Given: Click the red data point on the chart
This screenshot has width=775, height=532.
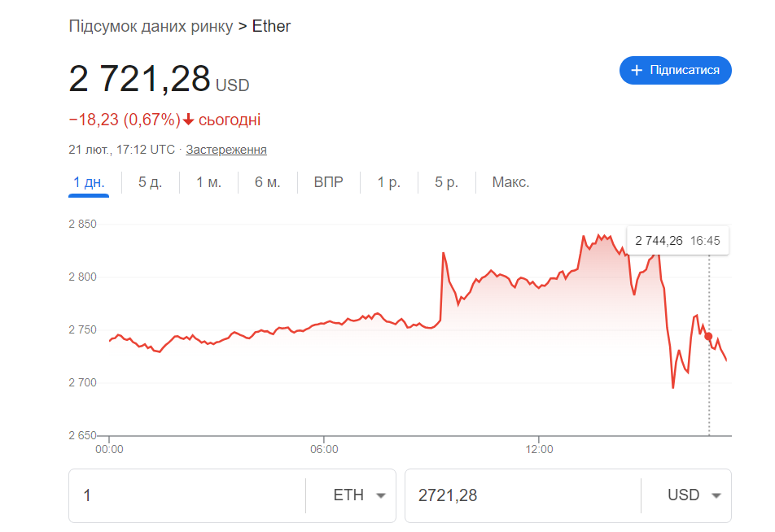Looking at the screenshot, I should click(x=708, y=337).
